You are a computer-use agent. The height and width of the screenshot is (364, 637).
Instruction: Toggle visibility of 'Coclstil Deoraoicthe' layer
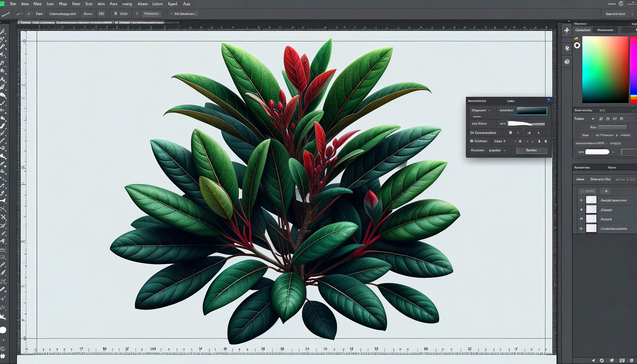[x=581, y=229]
